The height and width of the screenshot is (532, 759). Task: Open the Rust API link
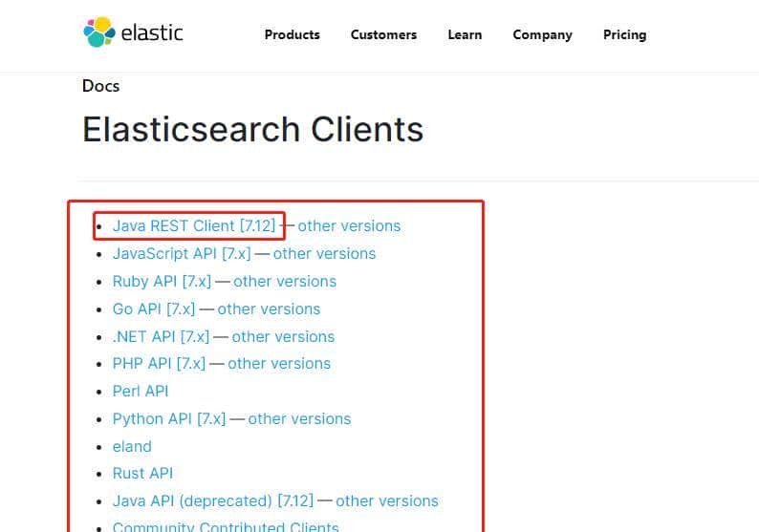pyautogui.click(x=142, y=474)
